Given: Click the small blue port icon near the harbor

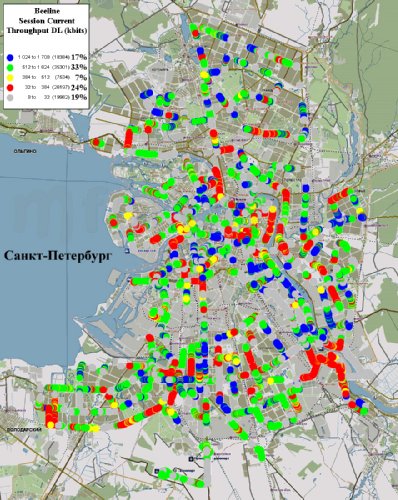Looking at the screenshot, I should pos(127,251).
